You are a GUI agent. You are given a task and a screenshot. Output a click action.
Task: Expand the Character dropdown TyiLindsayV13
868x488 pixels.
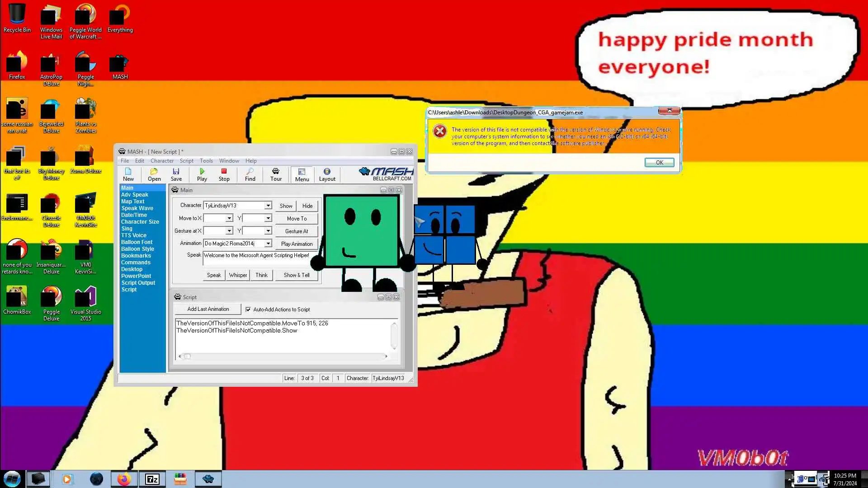[268, 206]
